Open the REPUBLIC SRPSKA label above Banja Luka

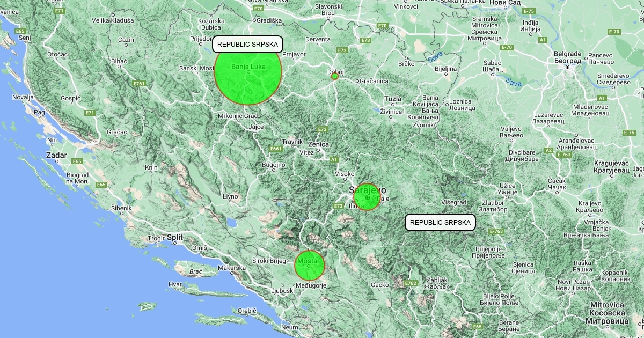[x=247, y=44]
